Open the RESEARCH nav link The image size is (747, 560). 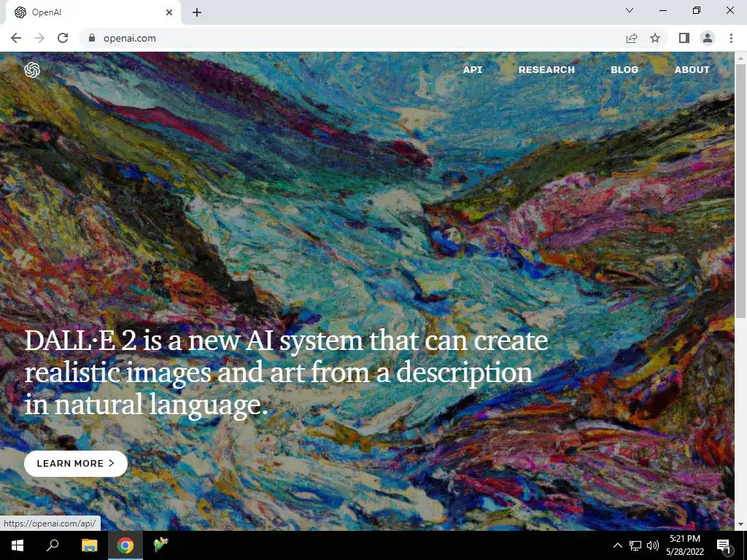546,69
